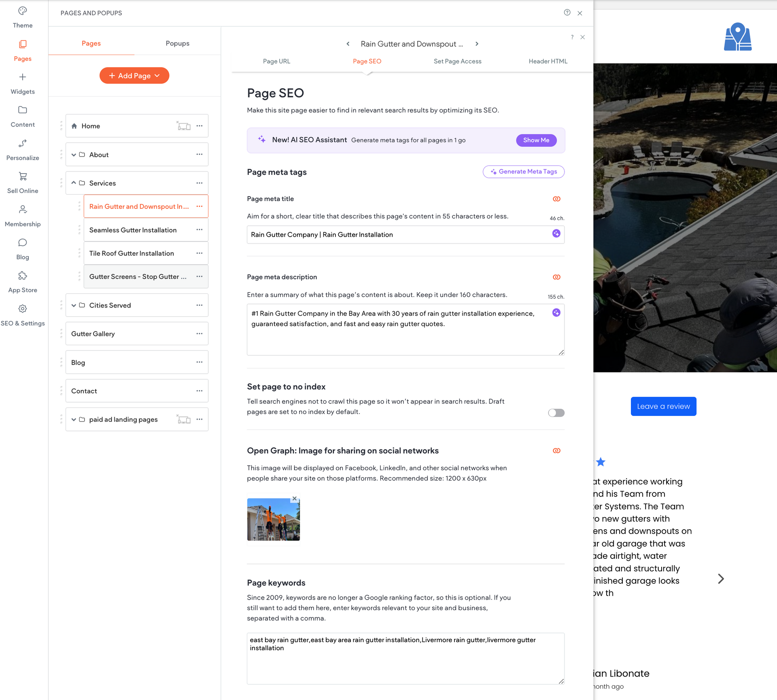Click the Page keywords textarea
The width and height of the screenshot is (777, 700).
(405, 659)
